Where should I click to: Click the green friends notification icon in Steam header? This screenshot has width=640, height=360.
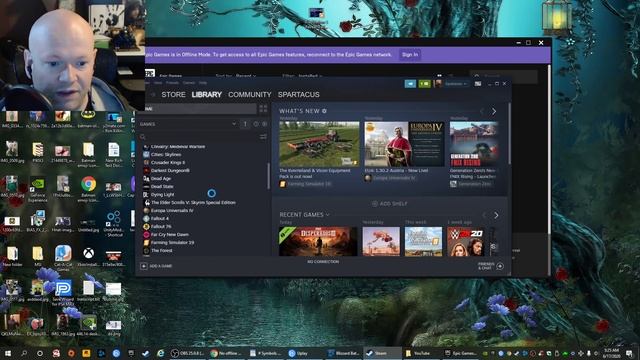pyautogui.click(x=424, y=84)
